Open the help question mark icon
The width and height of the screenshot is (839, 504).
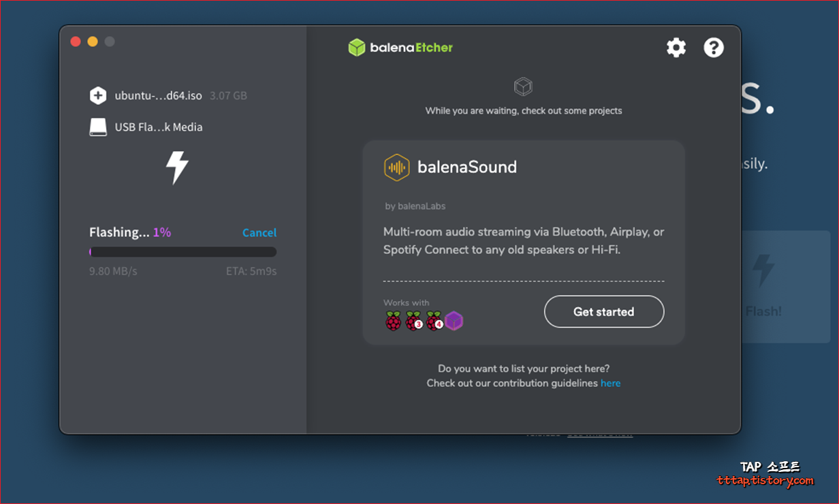point(714,48)
